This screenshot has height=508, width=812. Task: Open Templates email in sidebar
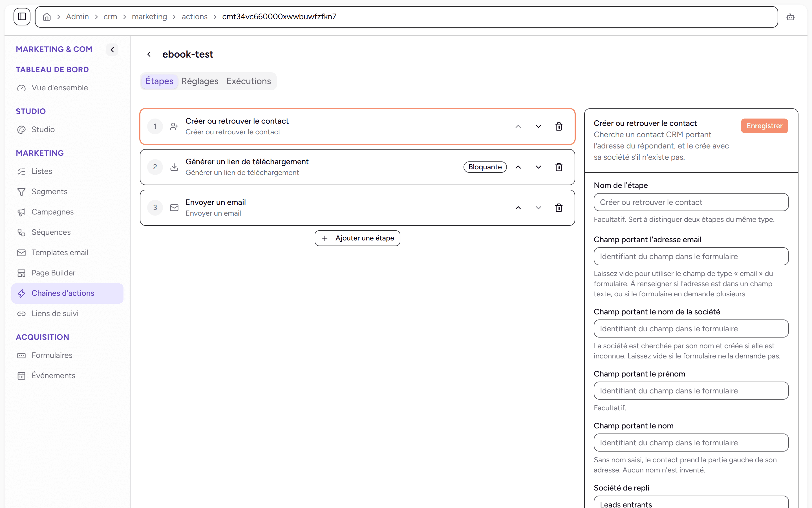click(x=67, y=253)
